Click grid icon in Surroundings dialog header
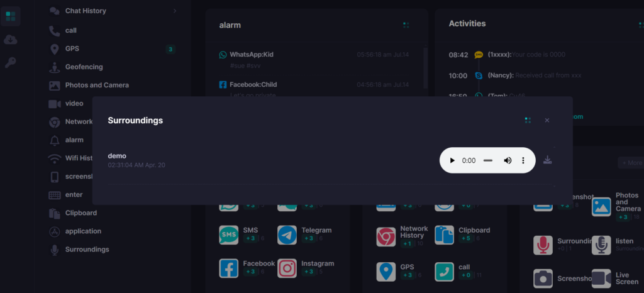Screen dimensions: 644x293 528,120
